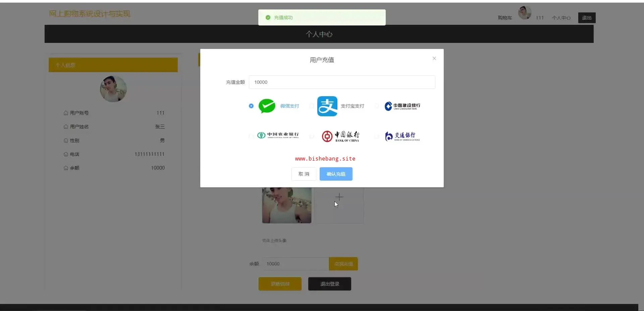Click the 性别 row label
The width and height of the screenshot is (644, 311).
[74, 140]
